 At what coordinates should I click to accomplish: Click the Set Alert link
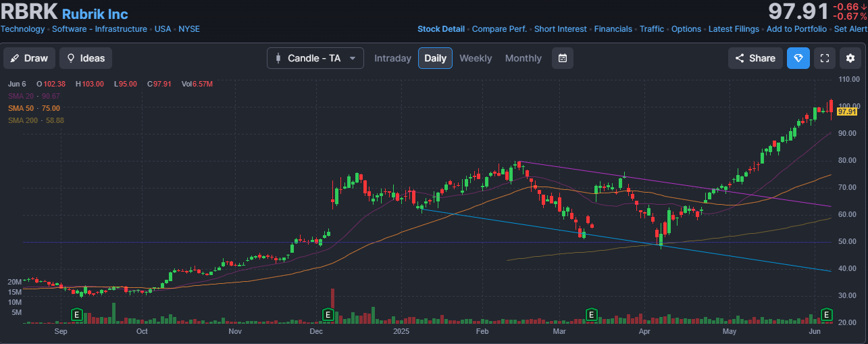coord(850,29)
